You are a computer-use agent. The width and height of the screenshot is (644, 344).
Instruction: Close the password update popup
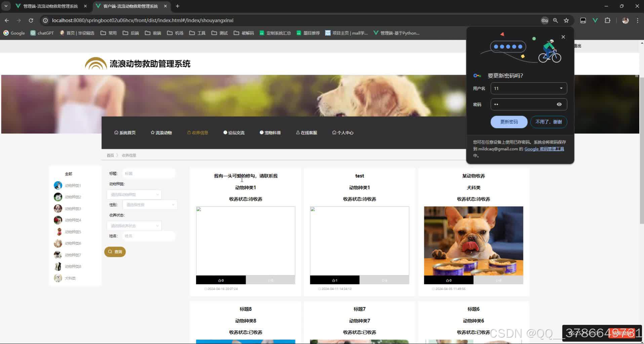coord(563,37)
